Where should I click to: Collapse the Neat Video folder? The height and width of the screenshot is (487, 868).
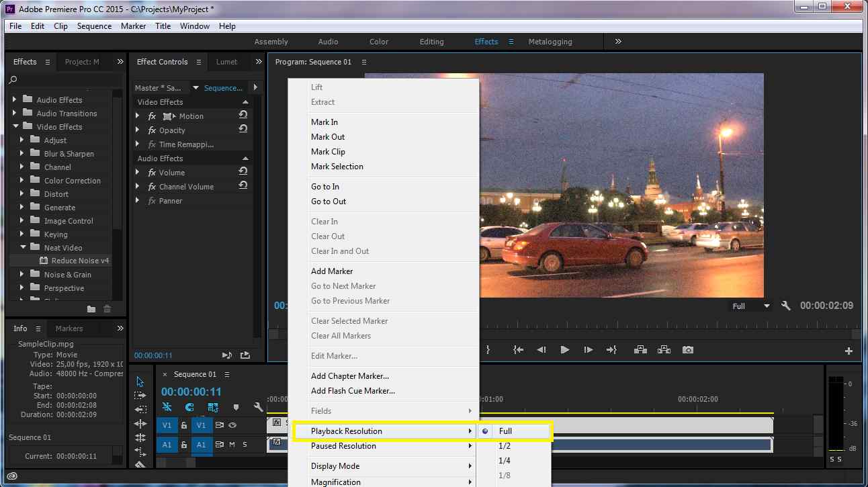tap(22, 247)
